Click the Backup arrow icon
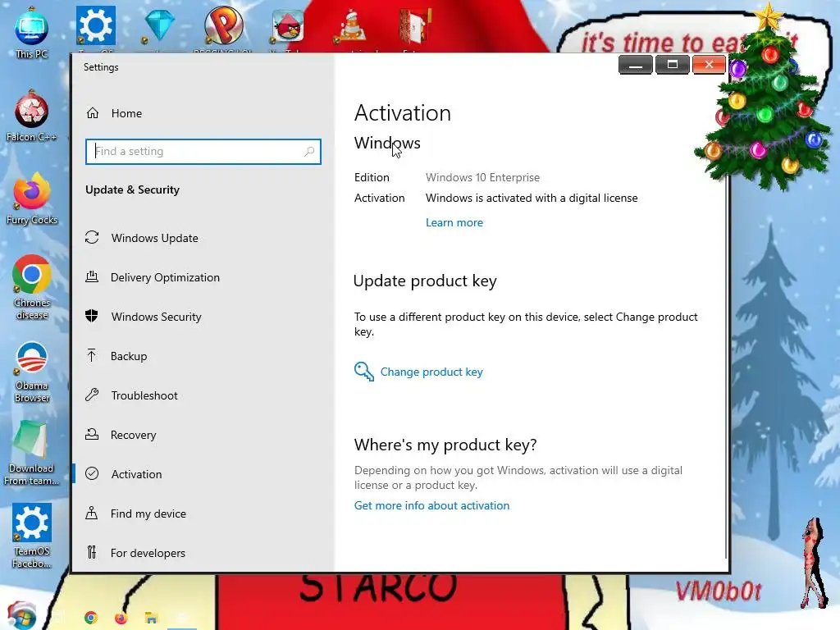This screenshot has height=630, width=840. coord(92,356)
